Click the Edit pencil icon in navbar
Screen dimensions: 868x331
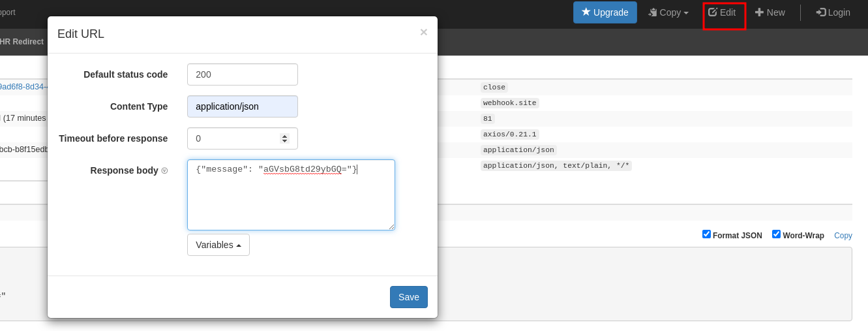point(713,12)
